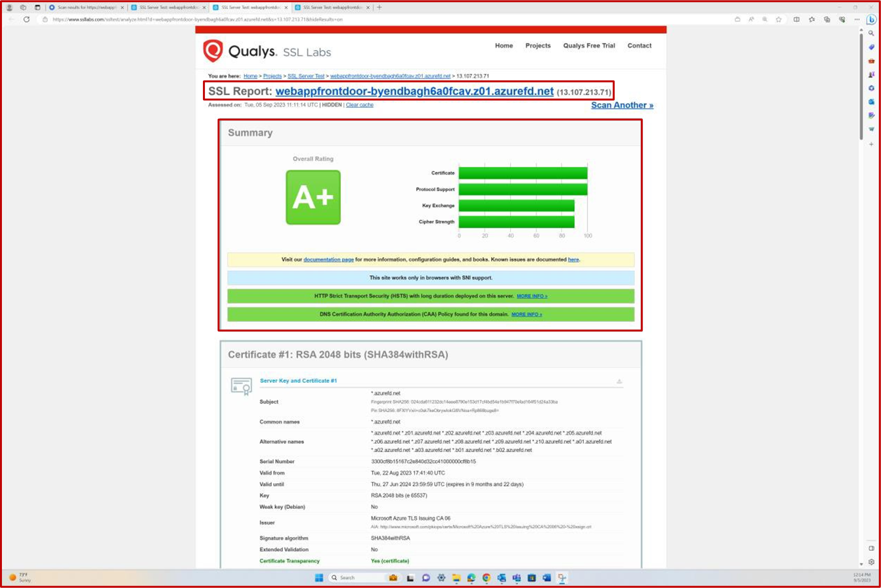Click inside the browser address bar

[x=194, y=20]
